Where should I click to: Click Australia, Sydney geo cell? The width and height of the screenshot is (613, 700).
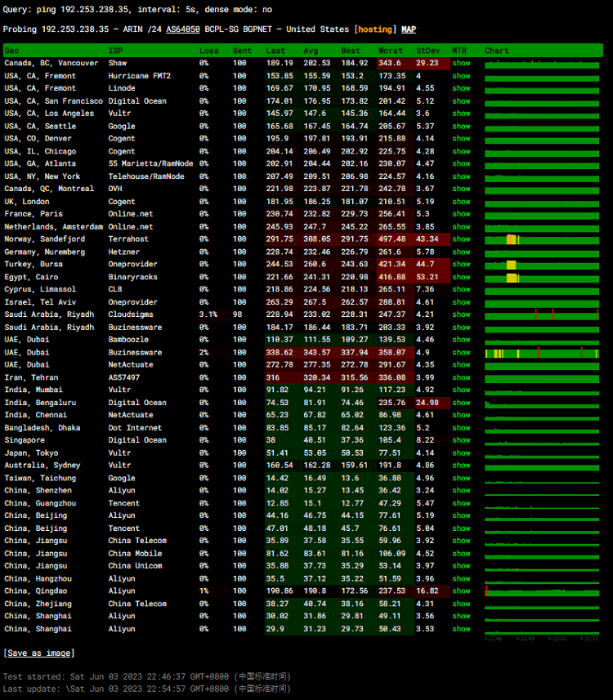pyautogui.click(x=43, y=466)
